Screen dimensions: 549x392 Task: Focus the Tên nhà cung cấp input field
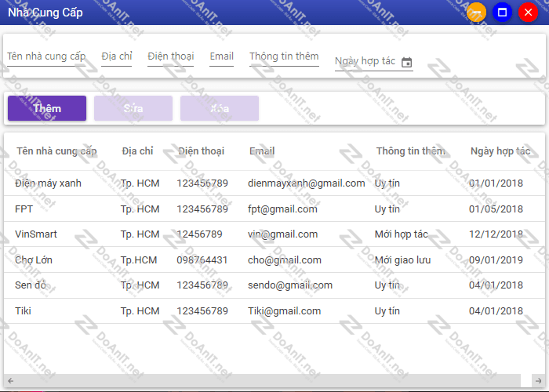[46, 56]
